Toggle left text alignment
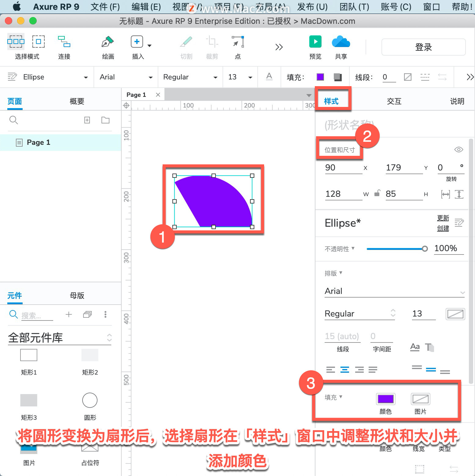This screenshot has height=476, width=475. click(x=330, y=370)
